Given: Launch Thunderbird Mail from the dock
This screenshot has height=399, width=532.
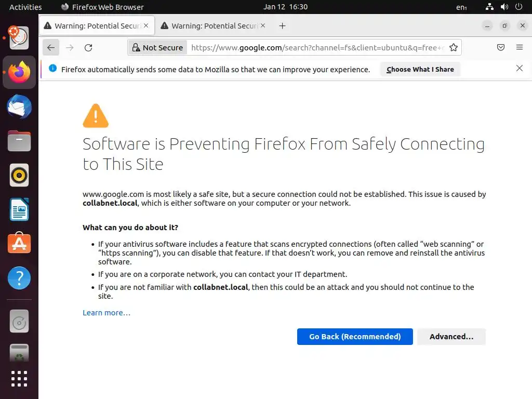Looking at the screenshot, I should (x=19, y=108).
